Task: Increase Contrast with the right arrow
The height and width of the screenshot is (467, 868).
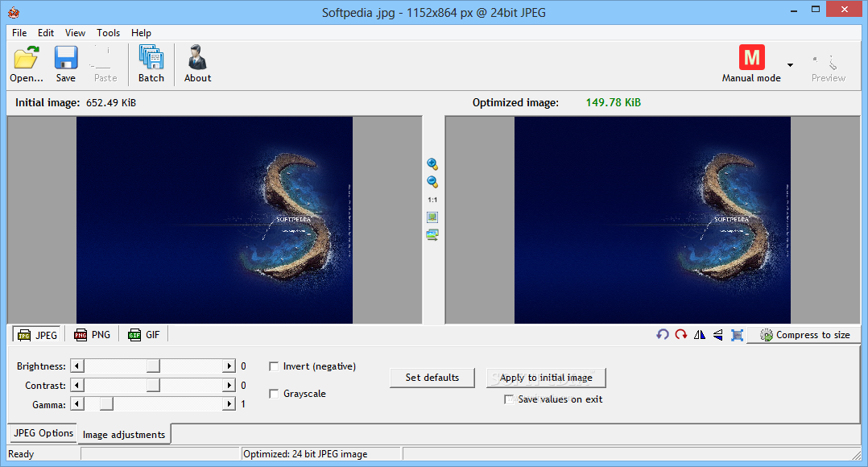Action: pos(229,385)
